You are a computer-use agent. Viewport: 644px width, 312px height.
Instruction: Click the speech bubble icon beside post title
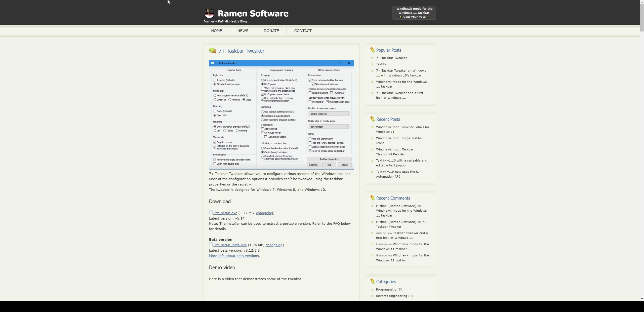[x=213, y=51]
